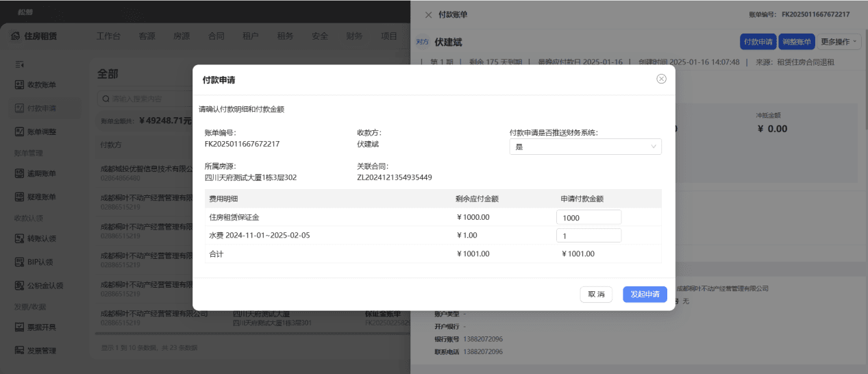Screen dimensions: 868x374
Task: Click the 公积金认领 sidebar icon
Action: pos(20,285)
